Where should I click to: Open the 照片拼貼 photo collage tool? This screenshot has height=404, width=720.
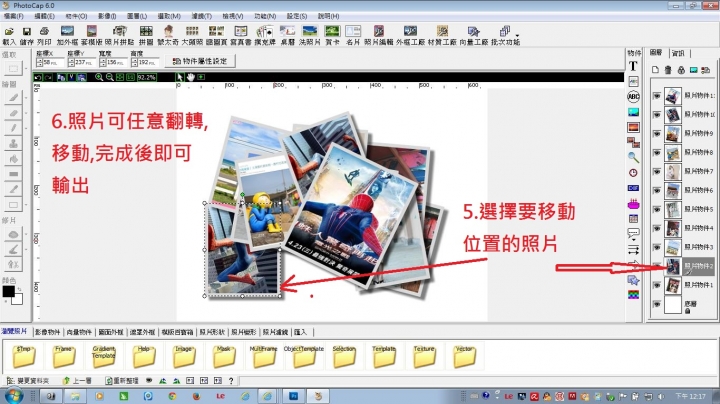120,35
